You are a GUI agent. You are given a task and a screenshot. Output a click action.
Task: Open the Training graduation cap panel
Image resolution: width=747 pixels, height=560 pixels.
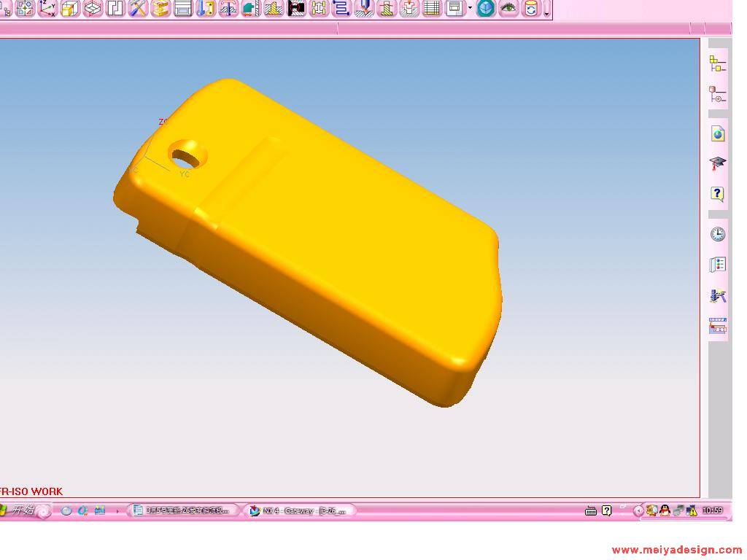[x=718, y=163]
